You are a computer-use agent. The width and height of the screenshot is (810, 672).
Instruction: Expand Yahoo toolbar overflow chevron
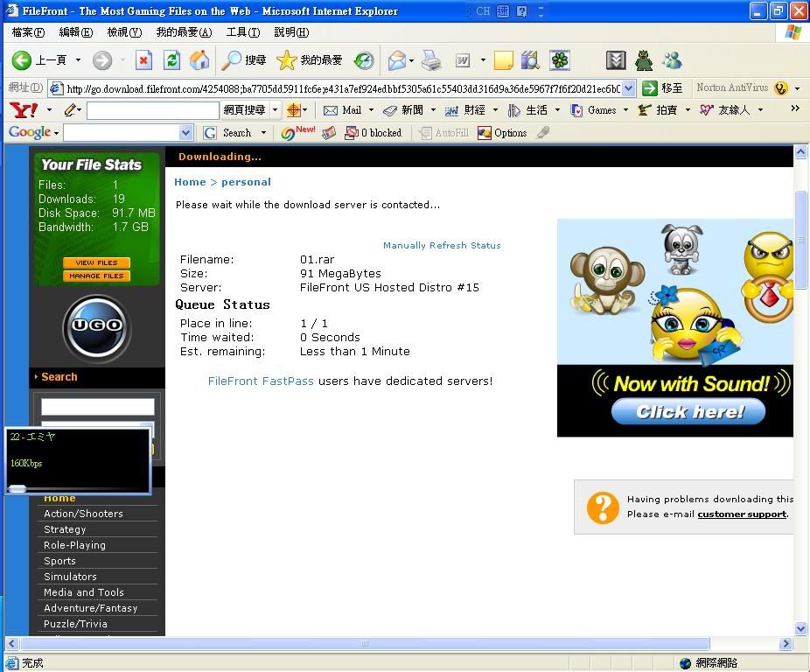click(795, 108)
